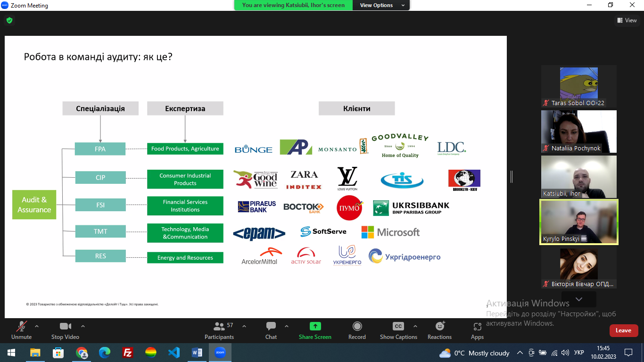Click the "Клієнти" header on the slide
The image size is (644, 362).
pyautogui.click(x=357, y=108)
